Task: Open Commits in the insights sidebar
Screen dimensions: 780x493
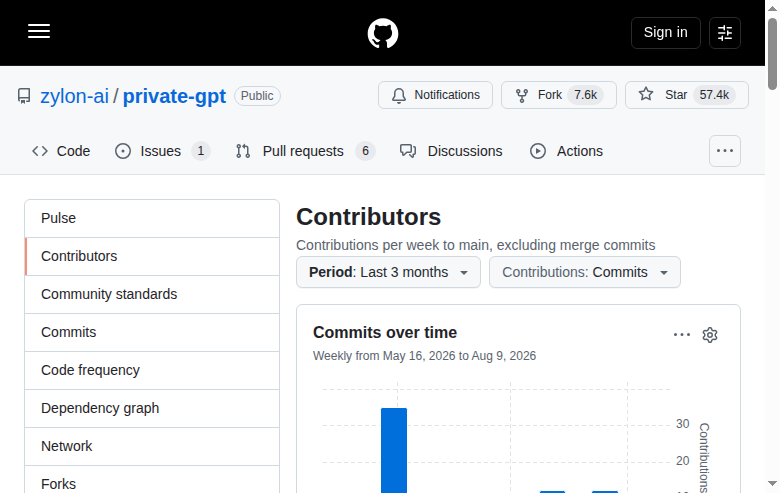Action: [x=152, y=332]
